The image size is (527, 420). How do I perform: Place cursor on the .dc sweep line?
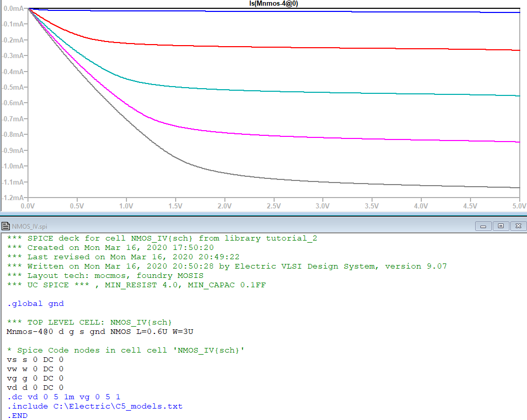click(63, 397)
